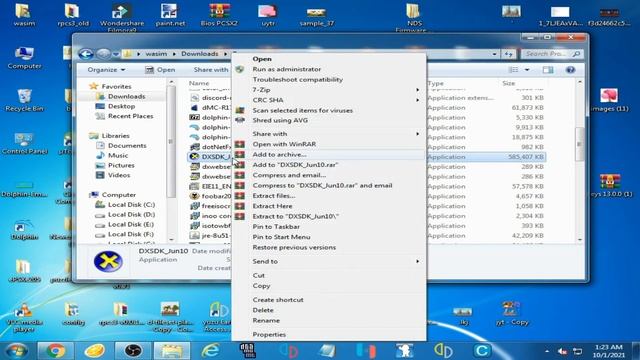Select the Recycle Bin desktop icon

(24, 100)
